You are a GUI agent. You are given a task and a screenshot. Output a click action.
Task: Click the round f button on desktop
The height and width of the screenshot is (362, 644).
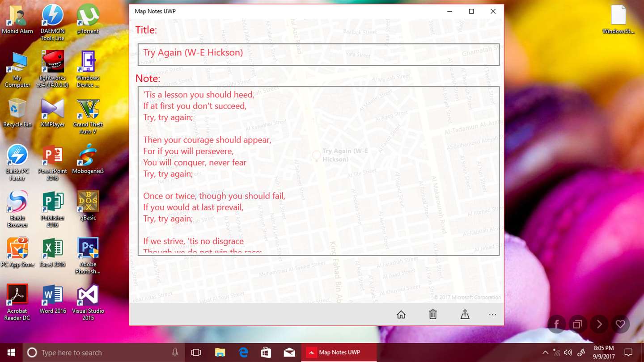click(557, 324)
